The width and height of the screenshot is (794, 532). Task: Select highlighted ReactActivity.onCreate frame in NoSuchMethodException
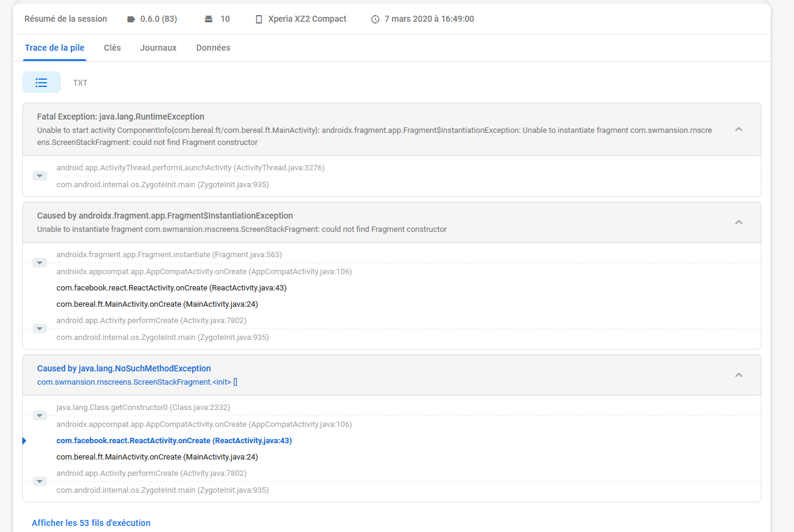pyautogui.click(x=174, y=441)
